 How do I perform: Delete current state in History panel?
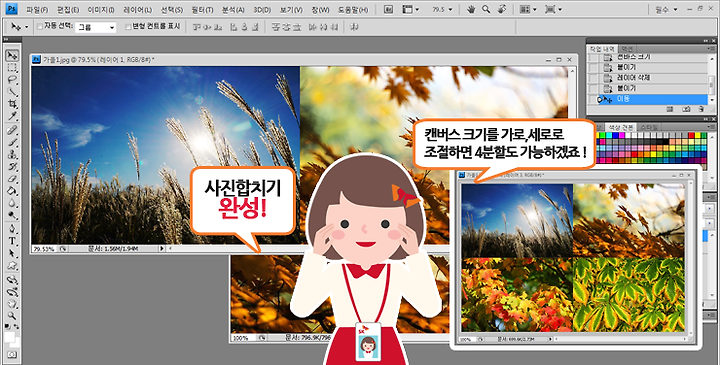[701, 109]
